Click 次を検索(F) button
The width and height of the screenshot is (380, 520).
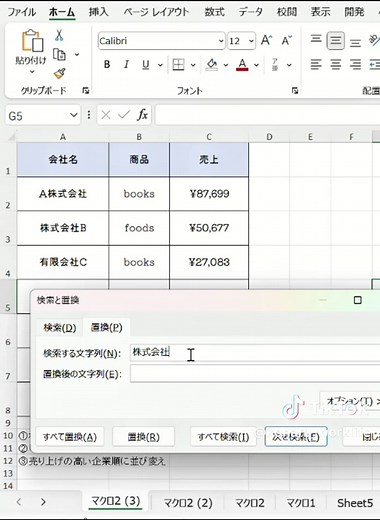pos(296,437)
